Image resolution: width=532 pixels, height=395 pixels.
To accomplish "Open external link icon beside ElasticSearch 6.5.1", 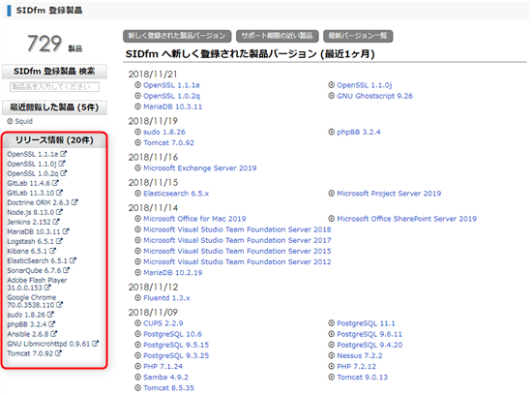I will [x=73, y=260].
